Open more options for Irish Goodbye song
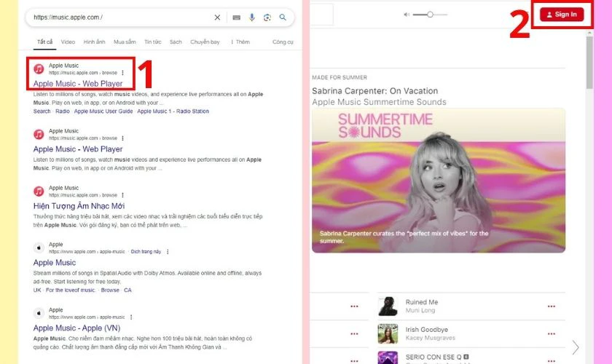This screenshot has height=364, width=612. tap(551, 333)
